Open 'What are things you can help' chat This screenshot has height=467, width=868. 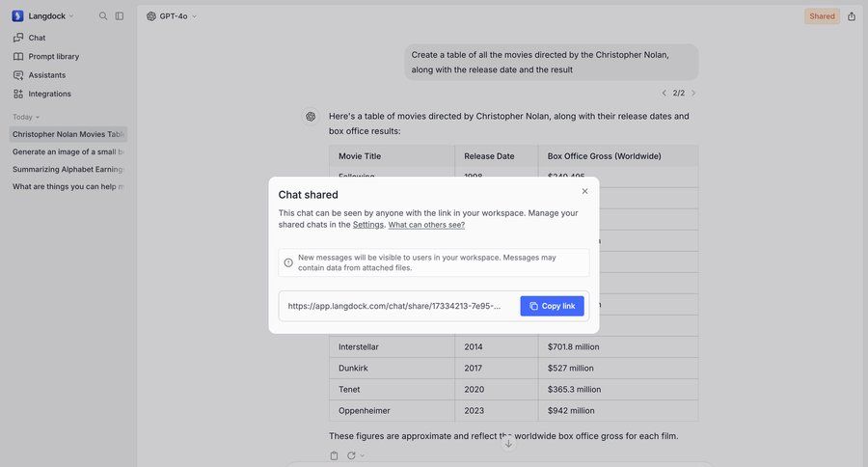pyautogui.click(x=68, y=186)
